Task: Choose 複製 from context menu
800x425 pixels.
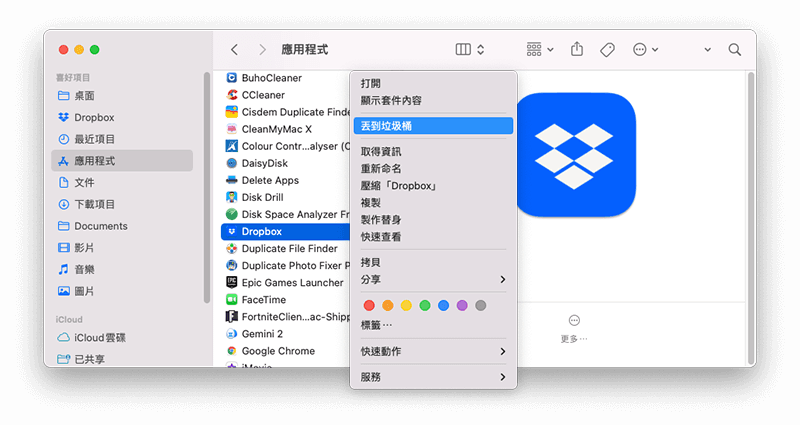Action: click(433, 203)
